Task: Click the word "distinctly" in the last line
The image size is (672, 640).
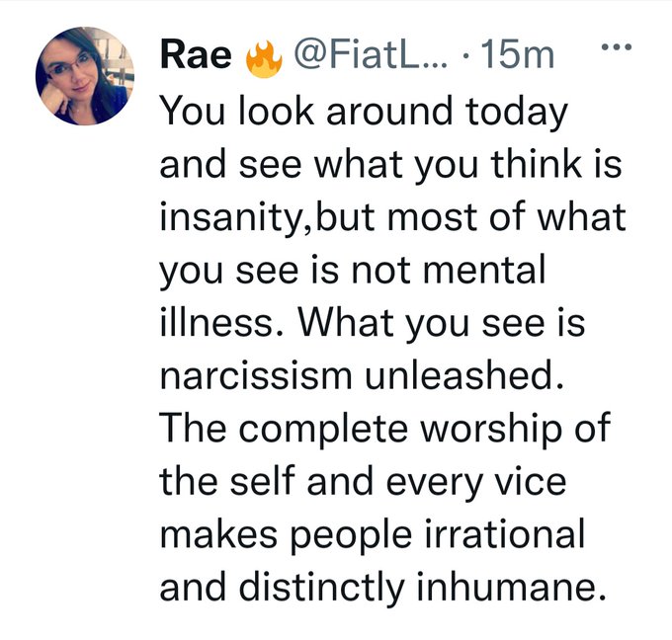Action: pos(321,588)
